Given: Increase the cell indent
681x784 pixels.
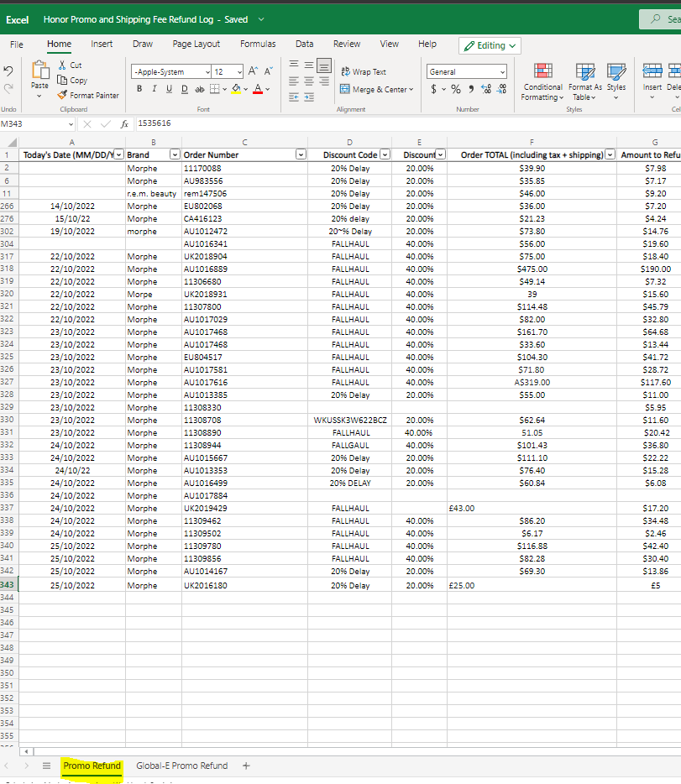Looking at the screenshot, I should 309,97.
